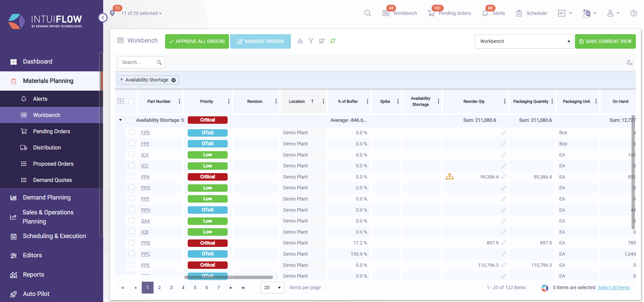Click the vertical scrollbar of the grid

coord(633,172)
